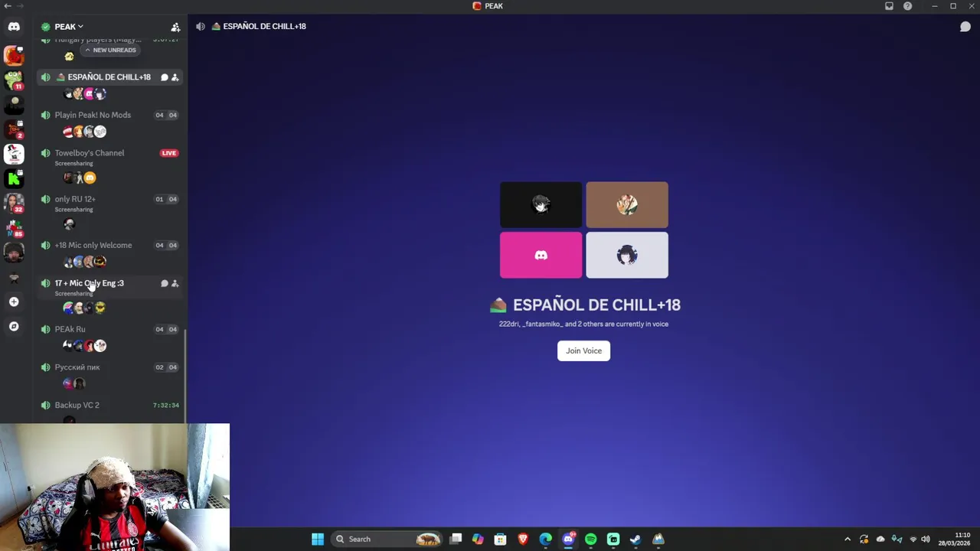The image size is (980, 551).
Task: Create invite for ESPAÑOL DE CHILL+18 channel
Action: pyautogui.click(x=175, y=77)
